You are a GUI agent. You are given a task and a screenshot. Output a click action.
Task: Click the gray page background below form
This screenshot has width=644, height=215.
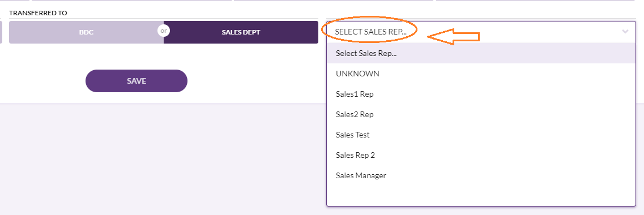[x=164, y=160]
